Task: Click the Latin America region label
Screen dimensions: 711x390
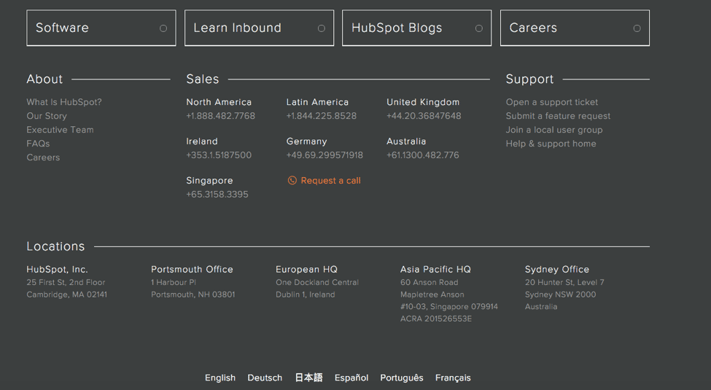Action: point(317,102)
